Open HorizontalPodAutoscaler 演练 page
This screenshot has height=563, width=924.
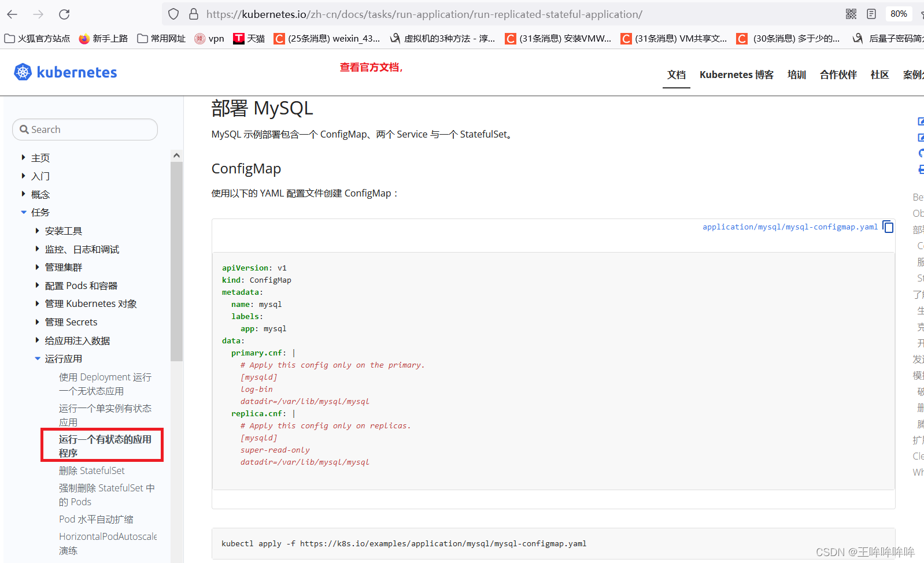pos(108,543)
